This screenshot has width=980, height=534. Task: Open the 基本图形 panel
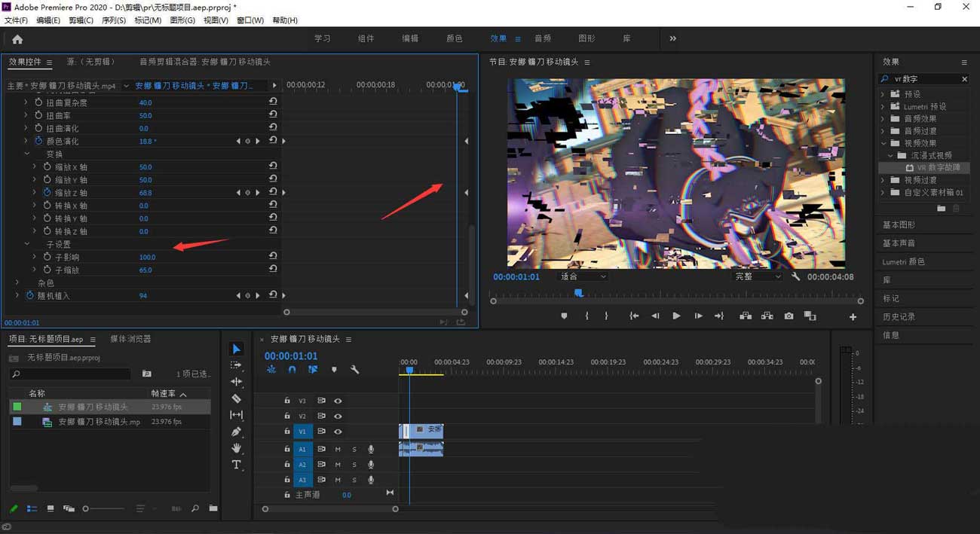(x=899, y=225)
